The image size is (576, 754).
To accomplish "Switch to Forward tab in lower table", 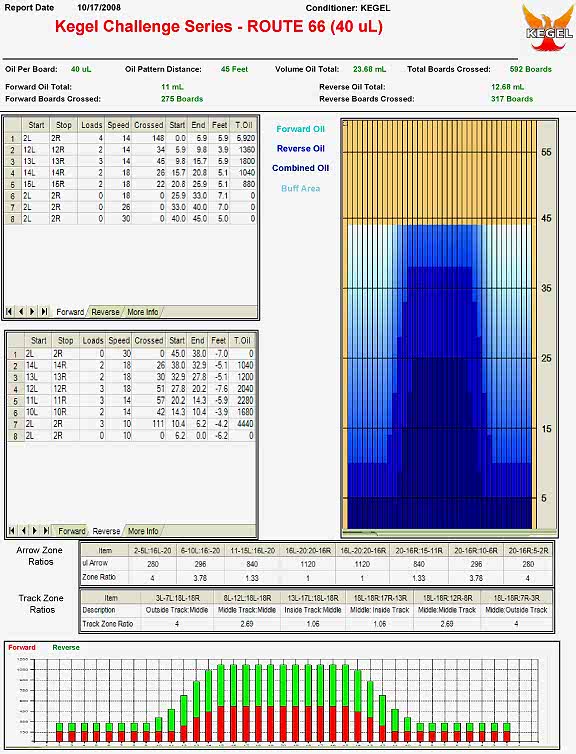I will click(x=72, y=531).
